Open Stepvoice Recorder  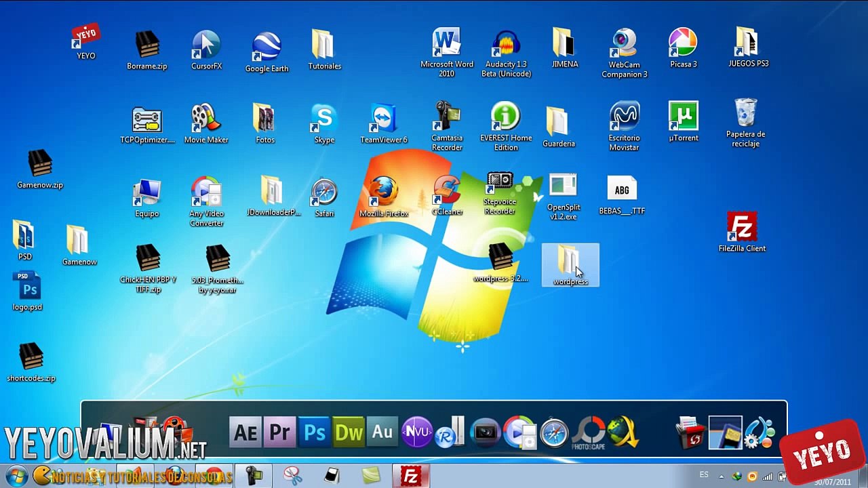500,194
